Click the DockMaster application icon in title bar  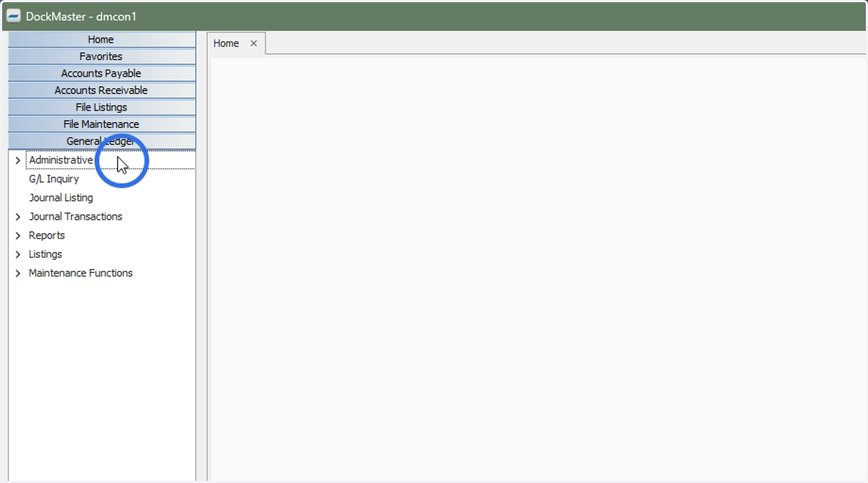tap(13, 16)
